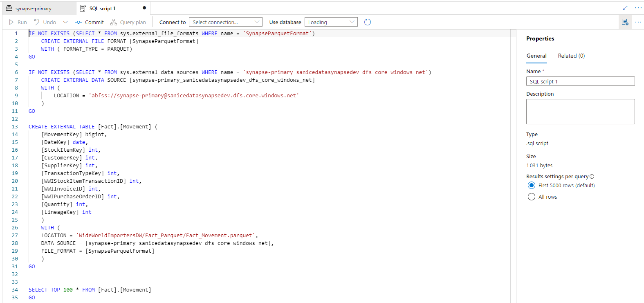This screenshot has height=303, width=644.
Task: Click SELECT TOP 100 statement
Action: click(90, 290)
